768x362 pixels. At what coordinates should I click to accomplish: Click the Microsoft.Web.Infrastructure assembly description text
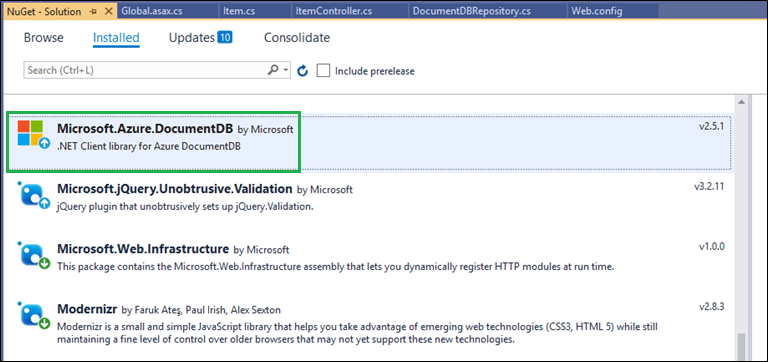tap(336, 267)
